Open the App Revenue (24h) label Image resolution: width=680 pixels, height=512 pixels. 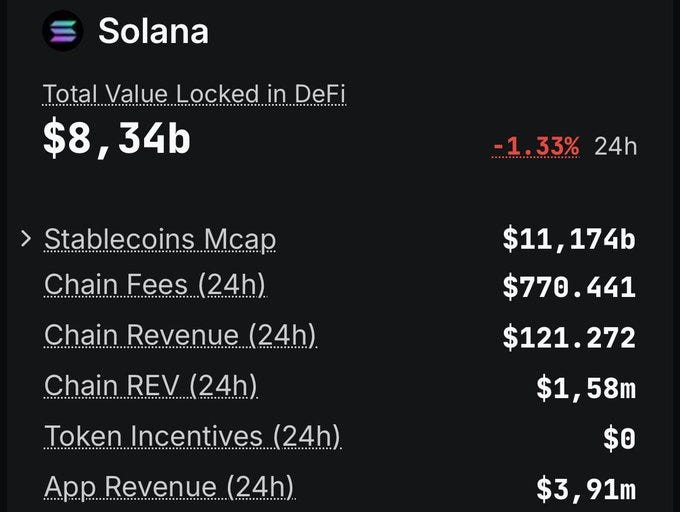pos(169,487)
